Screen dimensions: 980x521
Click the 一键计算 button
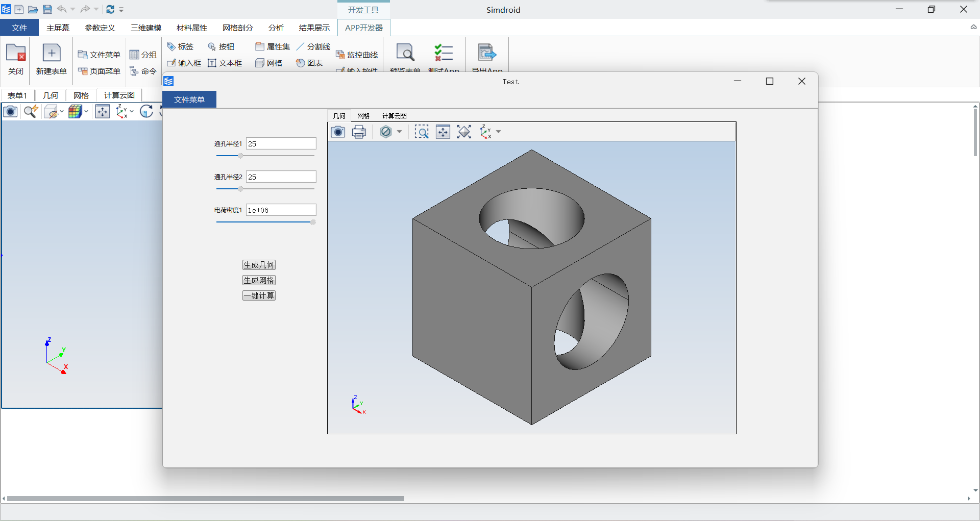pyautogui.click(x=259, y=295)
